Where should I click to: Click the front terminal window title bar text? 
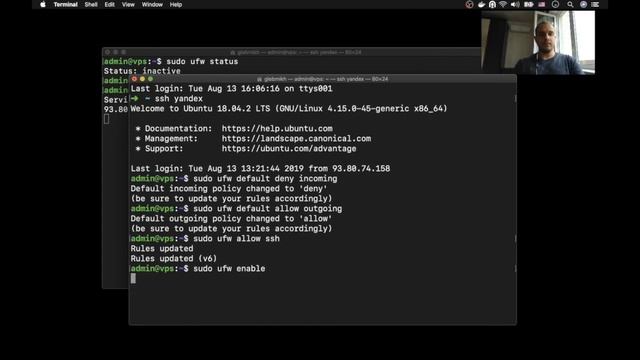[x=322, y=79]
